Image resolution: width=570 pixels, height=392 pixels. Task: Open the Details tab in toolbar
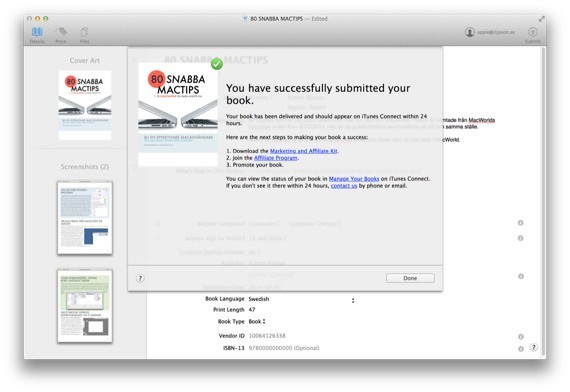[x=37, y=35]
